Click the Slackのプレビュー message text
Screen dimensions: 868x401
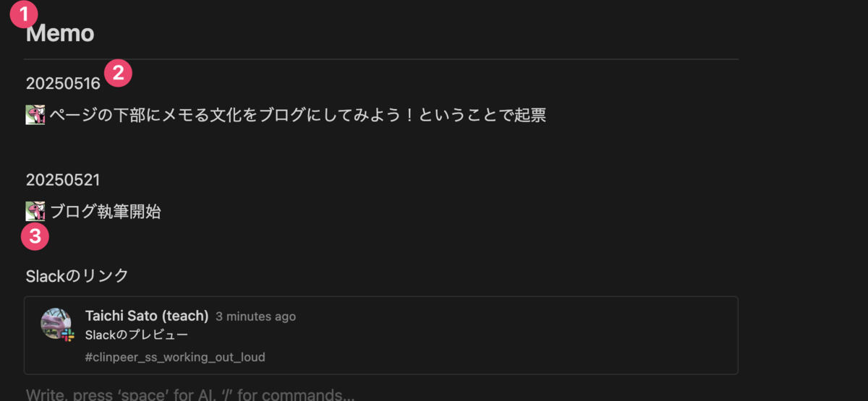pos(137,335)
